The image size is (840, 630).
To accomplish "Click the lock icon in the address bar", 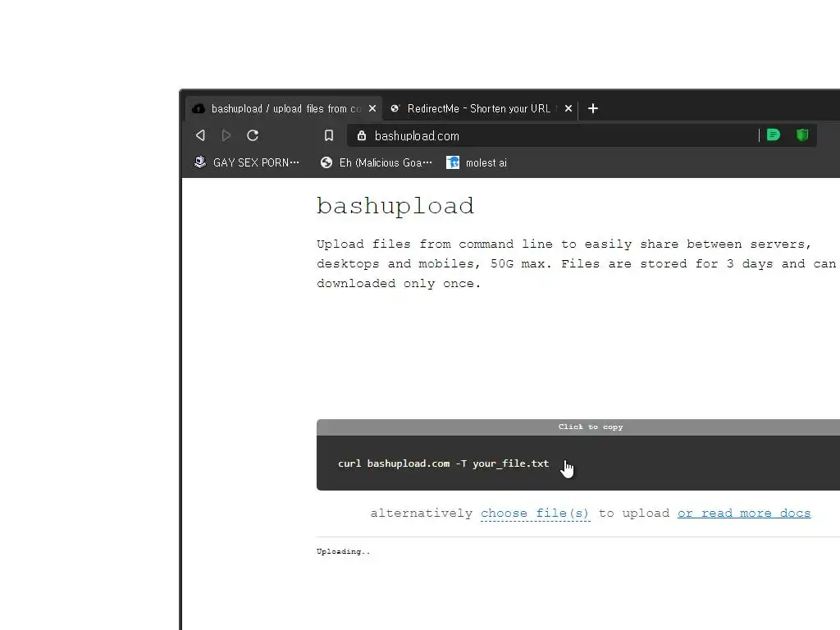I will [362, 135].
